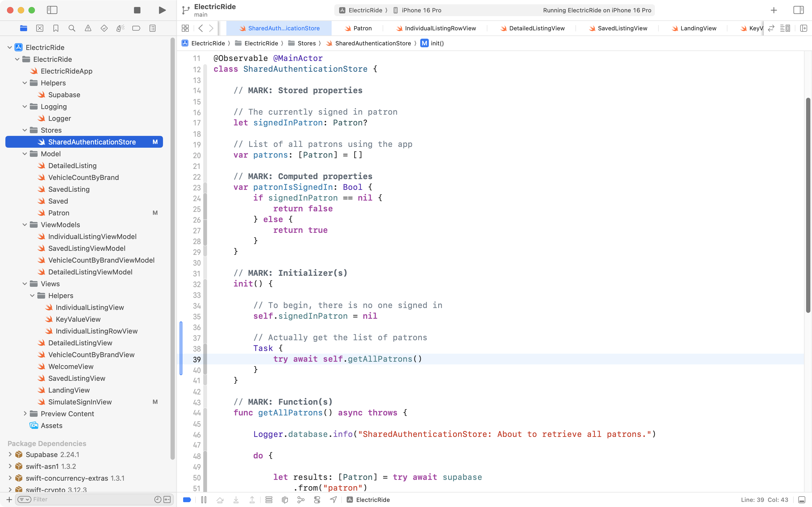Toggle breakpoints activation in debug bar
Screen dimensions: 812x507
pos(187,500)
